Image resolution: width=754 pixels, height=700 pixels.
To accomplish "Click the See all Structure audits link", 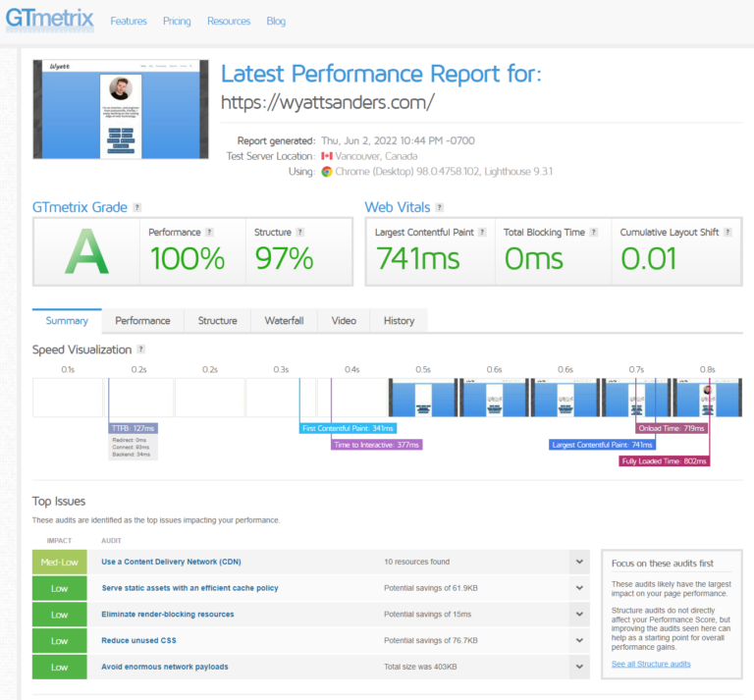I will 651,664.
